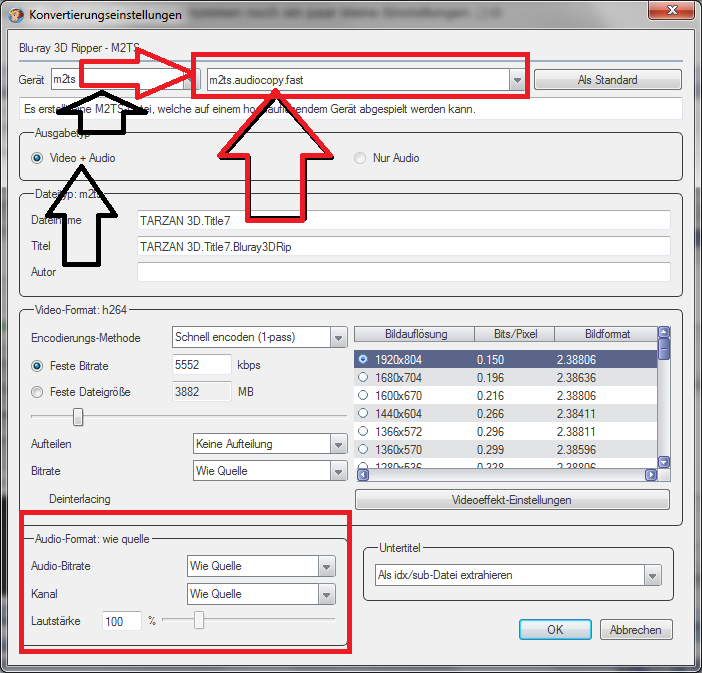The width and height of the screenshot is (702, 673).
Task: Click the Bildauflösung column header
Action: (x=415, y=334)
